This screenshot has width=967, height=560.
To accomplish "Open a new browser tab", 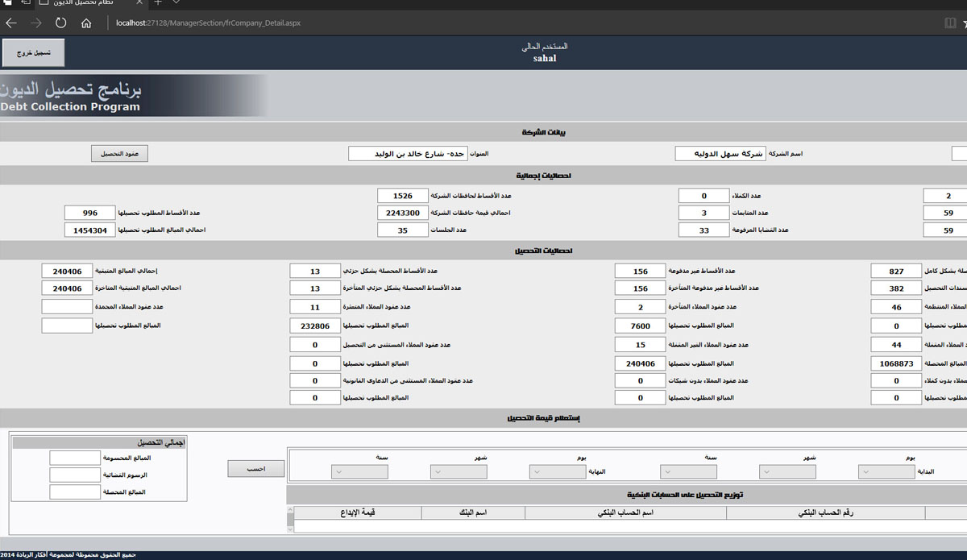I will click(x=158, y=3).
